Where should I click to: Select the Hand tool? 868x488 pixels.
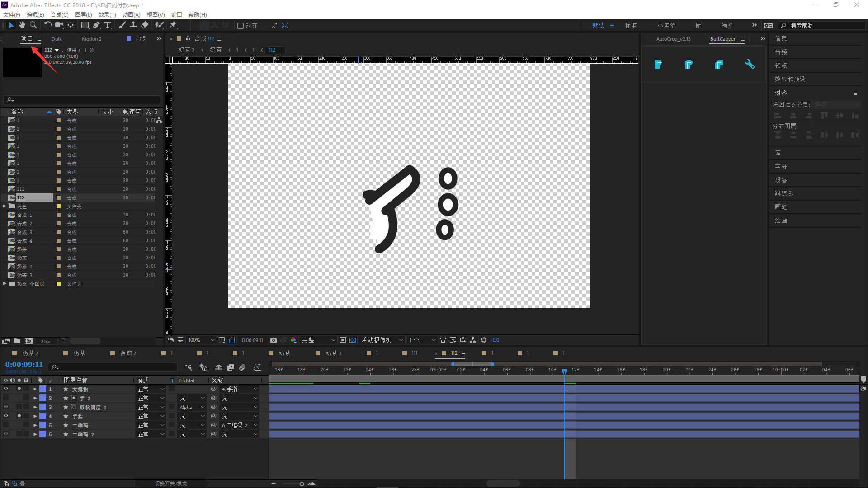[x=22, y=25]
